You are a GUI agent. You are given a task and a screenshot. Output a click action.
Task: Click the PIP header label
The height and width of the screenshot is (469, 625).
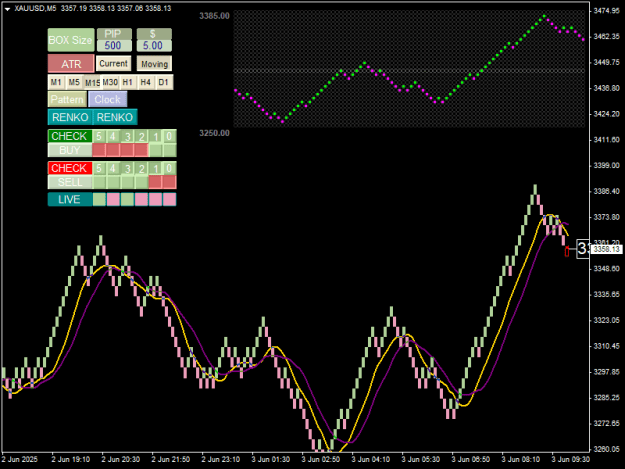click(x=114, y=34)
